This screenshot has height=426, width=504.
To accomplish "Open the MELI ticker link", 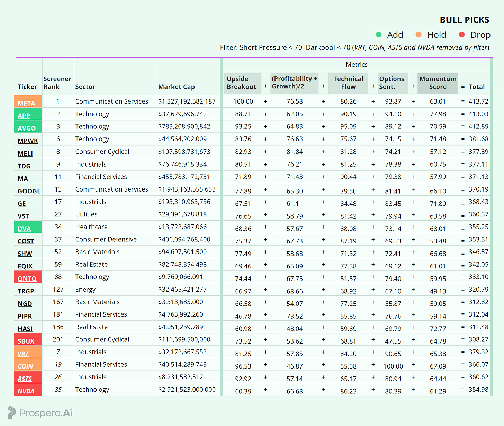I will click(x=25, y=153).
